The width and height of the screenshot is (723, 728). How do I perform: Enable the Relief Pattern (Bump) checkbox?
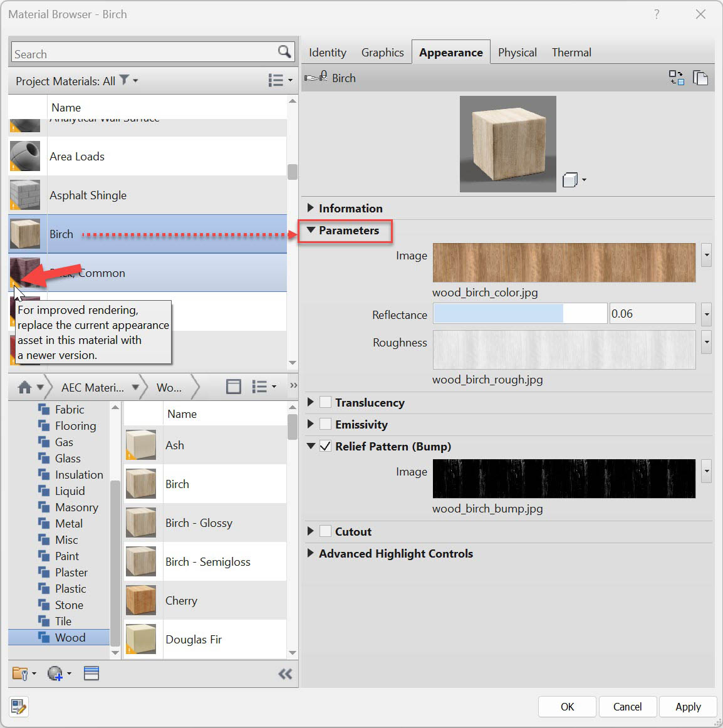coord(324,446)
